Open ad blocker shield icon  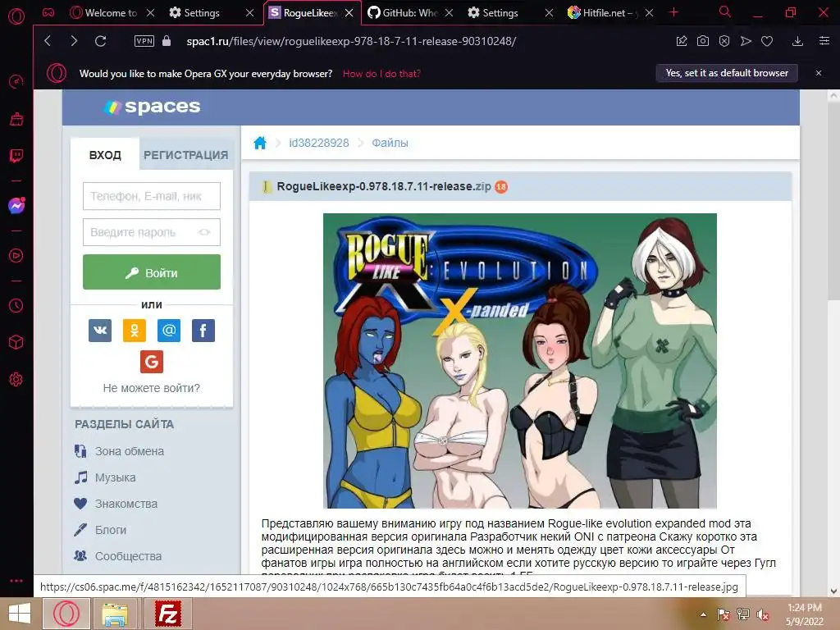(724, 41)
